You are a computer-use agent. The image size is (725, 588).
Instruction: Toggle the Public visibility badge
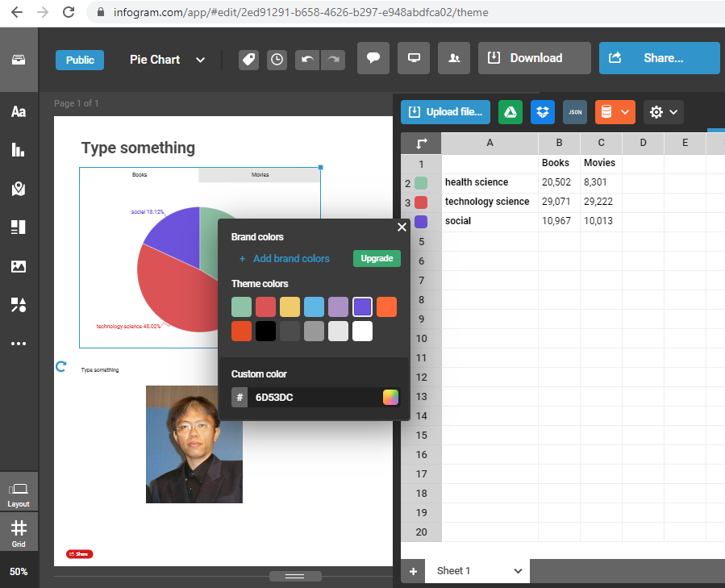pos(80,60)
